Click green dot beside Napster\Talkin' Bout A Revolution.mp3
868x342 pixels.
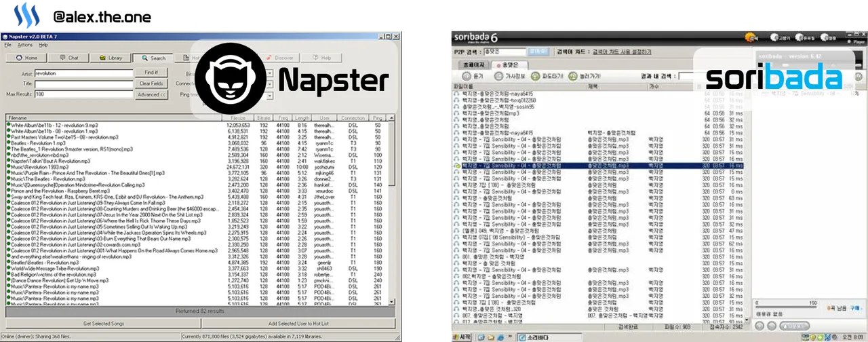(7, 161)
